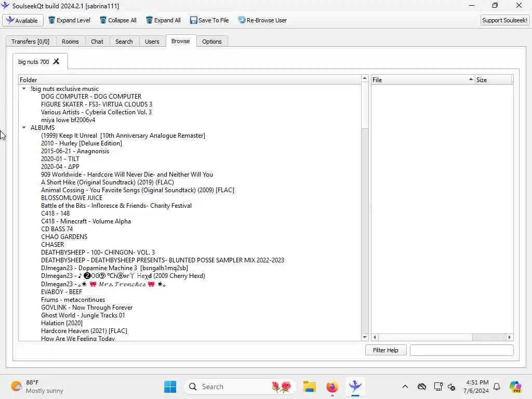Viewport: 532px width, 399px height.
Task: Select BLOSSOMLOWE JUICE folder
Action: 72,198
